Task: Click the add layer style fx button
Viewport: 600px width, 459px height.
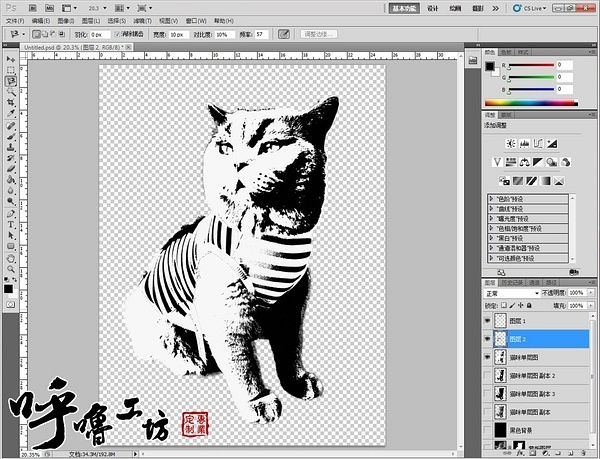Action: click(521, 454)
